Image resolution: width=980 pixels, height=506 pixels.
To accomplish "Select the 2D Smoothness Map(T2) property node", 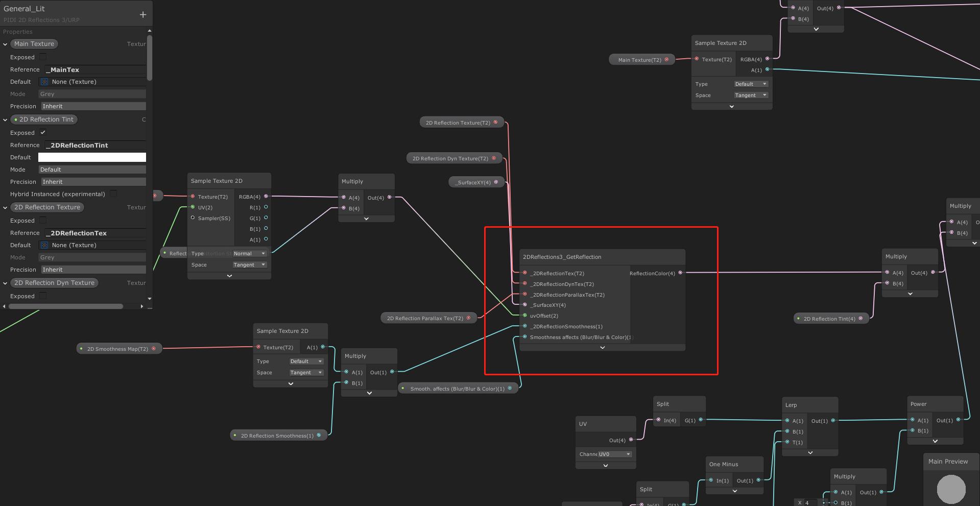I will pos(117,349).
